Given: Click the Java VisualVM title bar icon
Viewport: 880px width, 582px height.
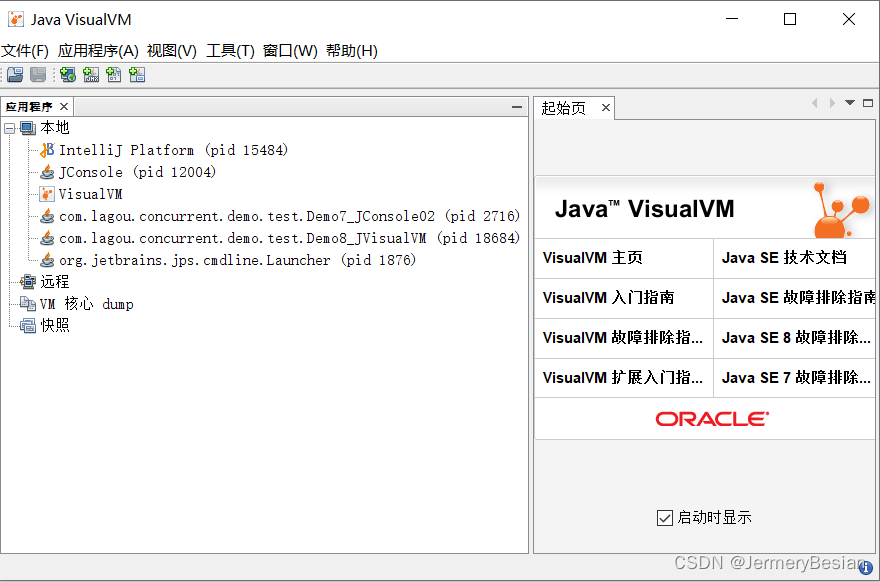Looking at the screenshot, I should 16,19.
